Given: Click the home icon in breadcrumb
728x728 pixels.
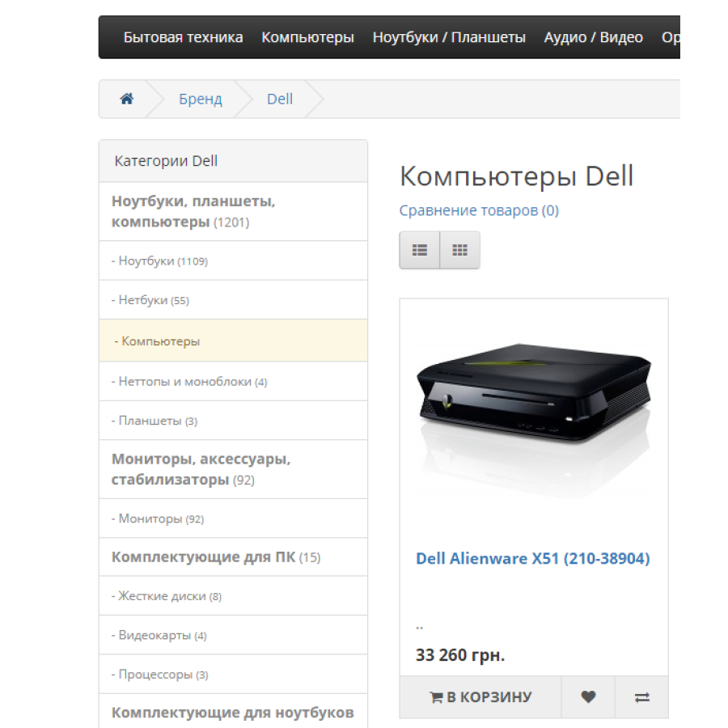Looking at the screenshot, I should point(127,99).
